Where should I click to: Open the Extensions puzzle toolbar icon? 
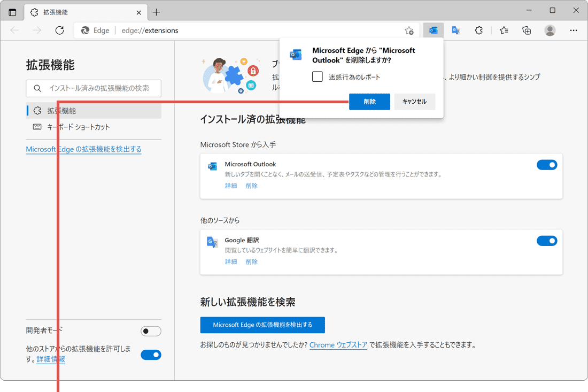point(479,30)
